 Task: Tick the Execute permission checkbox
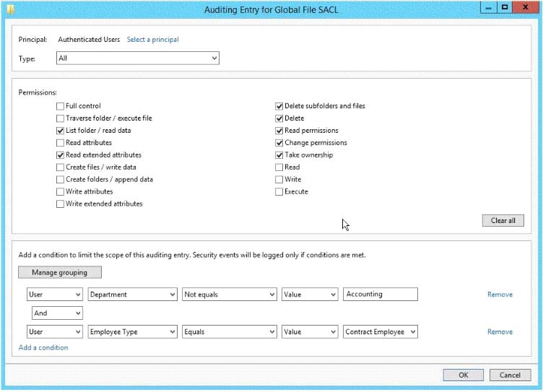(x=279, y=192)
